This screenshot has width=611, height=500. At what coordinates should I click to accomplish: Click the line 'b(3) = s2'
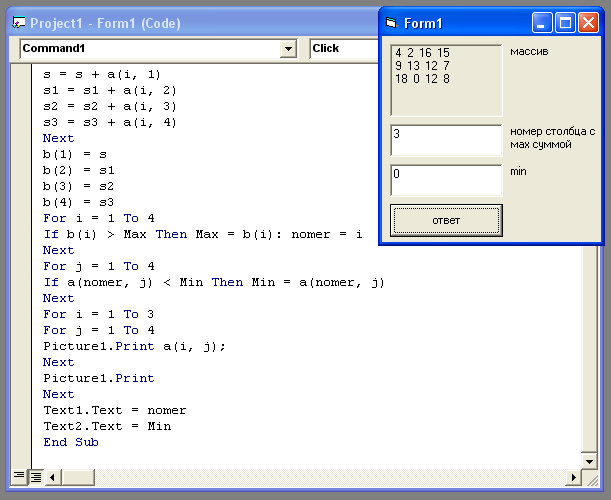[x=79, y=186]
